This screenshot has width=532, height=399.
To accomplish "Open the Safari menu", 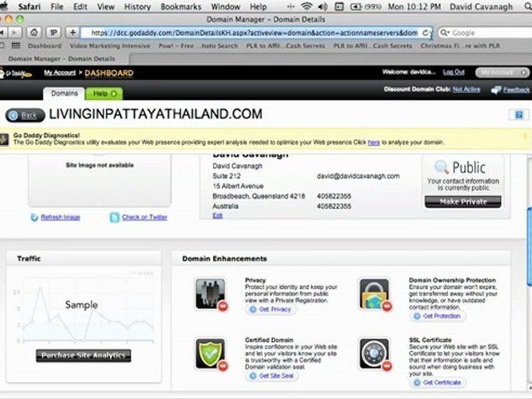I will [29, 7].
